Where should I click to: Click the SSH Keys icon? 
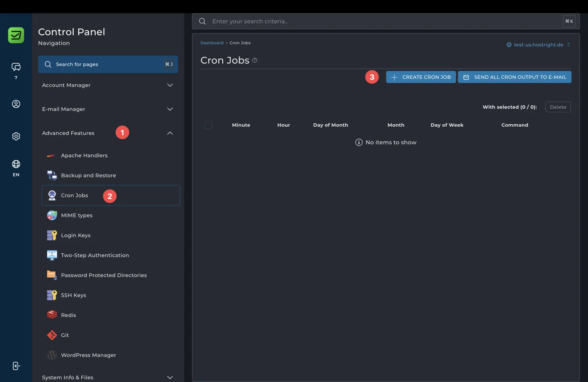click(52, 295)
